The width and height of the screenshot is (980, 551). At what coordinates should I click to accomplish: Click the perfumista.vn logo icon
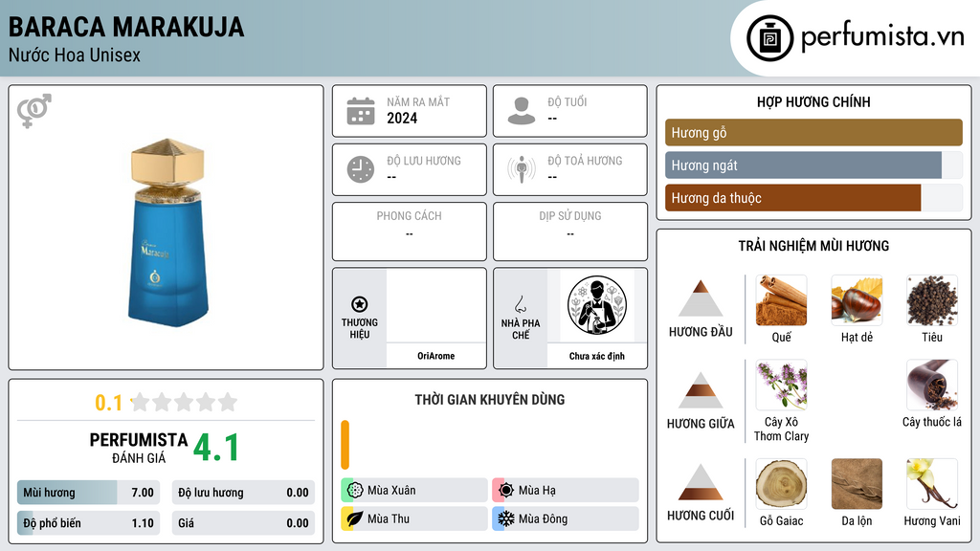769,38
